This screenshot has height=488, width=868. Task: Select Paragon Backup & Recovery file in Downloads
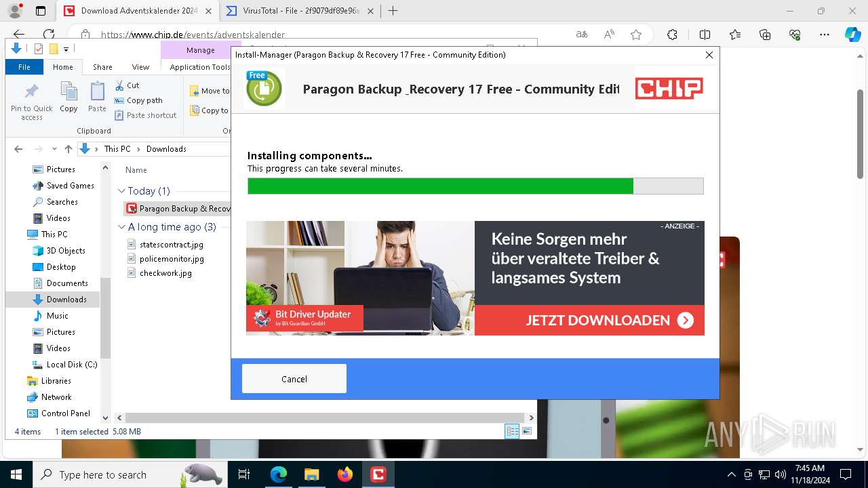(x=178, y=209)
